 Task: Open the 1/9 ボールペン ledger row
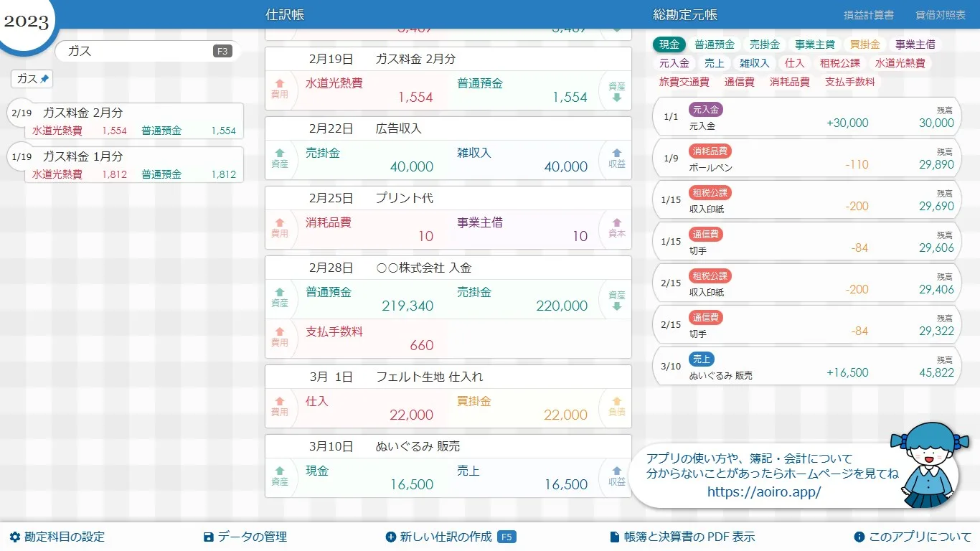coord(807,159)
